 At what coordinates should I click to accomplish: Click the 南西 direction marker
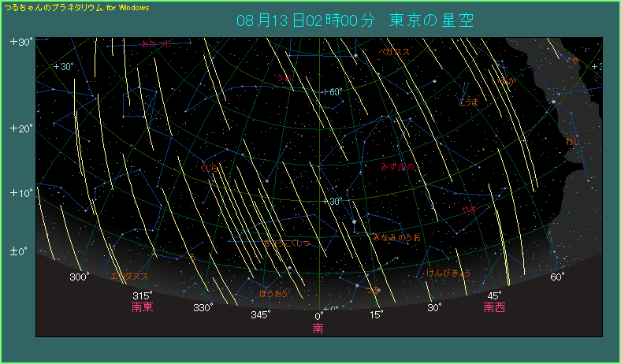(x=494, y=307)
